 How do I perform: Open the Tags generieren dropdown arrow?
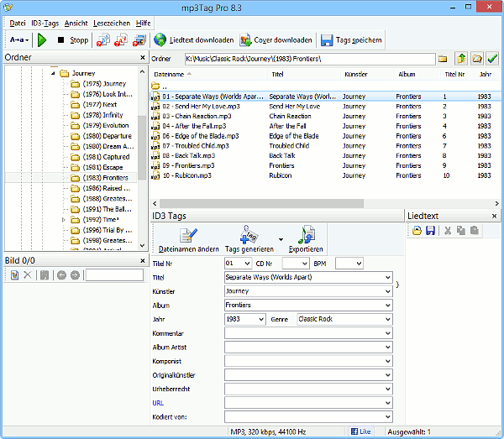[x=281, y=239]
